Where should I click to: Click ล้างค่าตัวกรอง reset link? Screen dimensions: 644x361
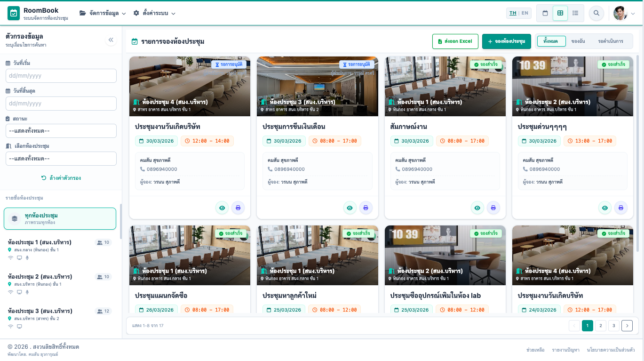tap(61, 178)
